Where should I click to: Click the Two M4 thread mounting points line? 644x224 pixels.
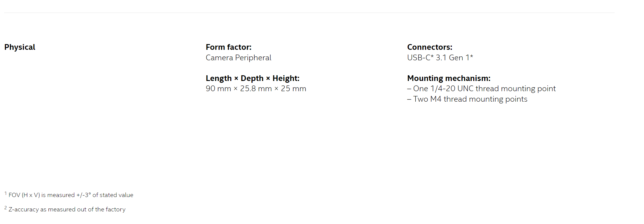click(467, 99)
